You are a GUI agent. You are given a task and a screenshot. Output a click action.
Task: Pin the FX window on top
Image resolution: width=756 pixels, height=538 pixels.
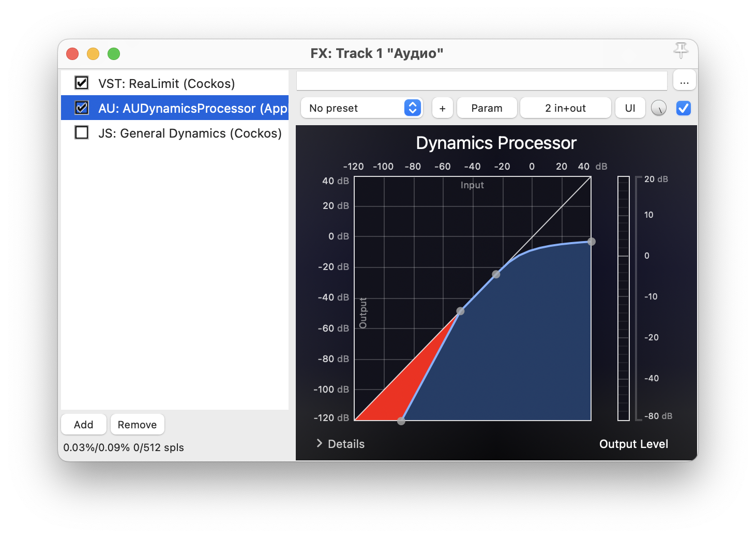[681, 51]
